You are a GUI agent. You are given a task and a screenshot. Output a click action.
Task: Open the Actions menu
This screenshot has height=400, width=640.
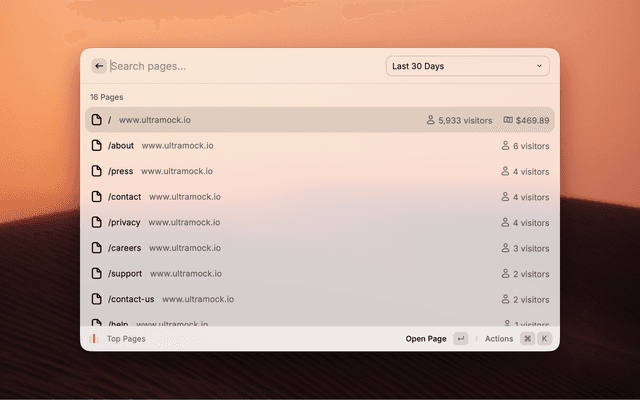[x=499, y=339]
